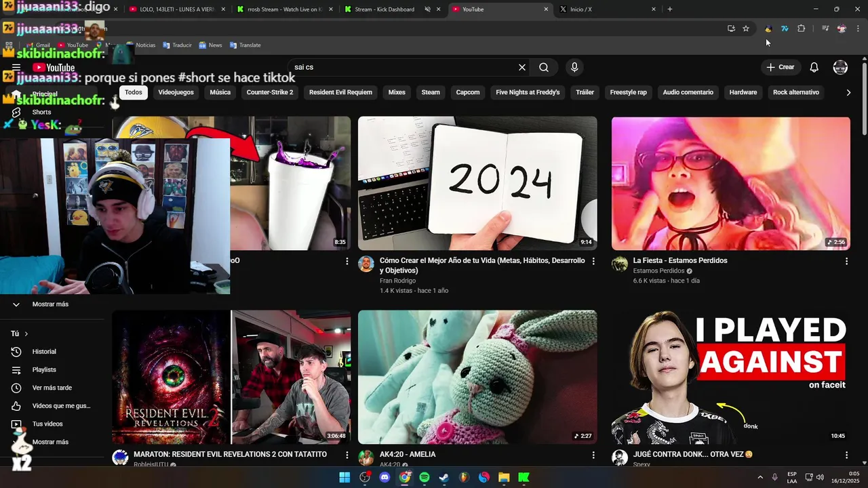
Task: Open the notifications bell
Action: coord(814,67)
